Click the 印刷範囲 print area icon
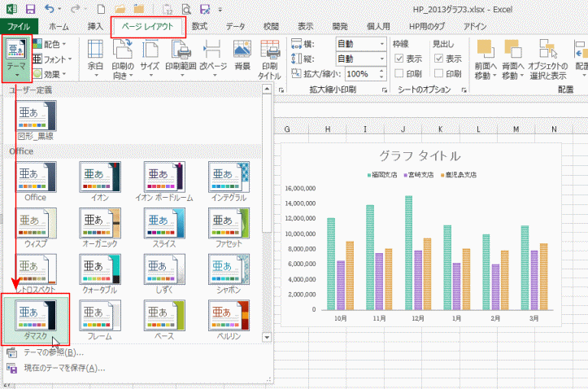 [x=182, y=57]
